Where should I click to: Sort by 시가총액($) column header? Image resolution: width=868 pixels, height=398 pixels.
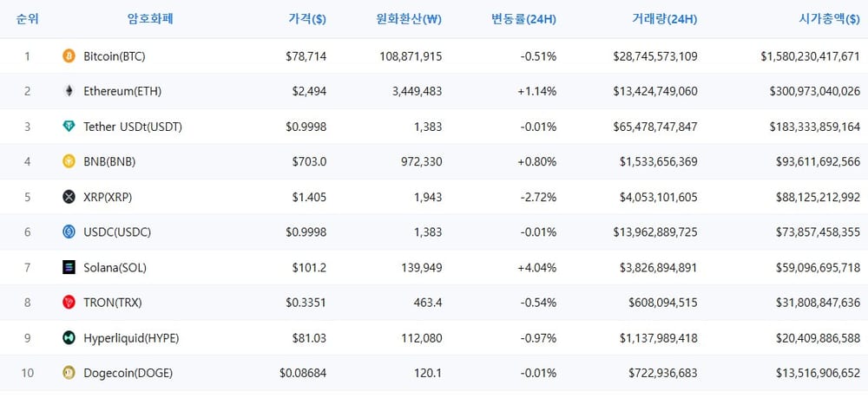tap(829, 19)
